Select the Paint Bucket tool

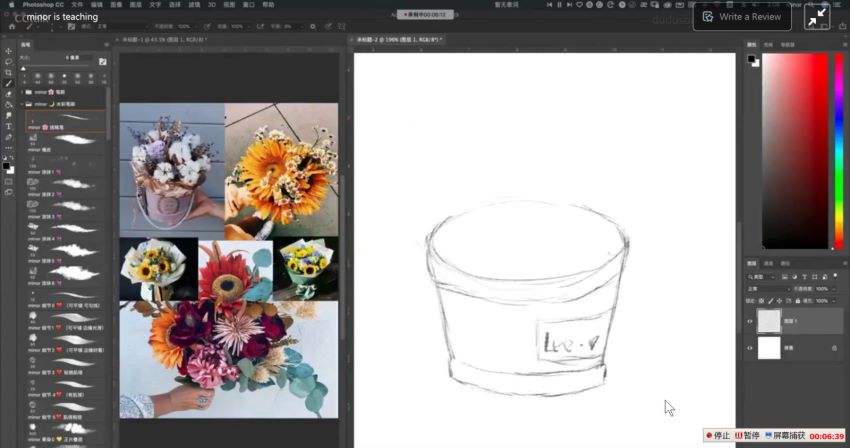tap(8, 105)
